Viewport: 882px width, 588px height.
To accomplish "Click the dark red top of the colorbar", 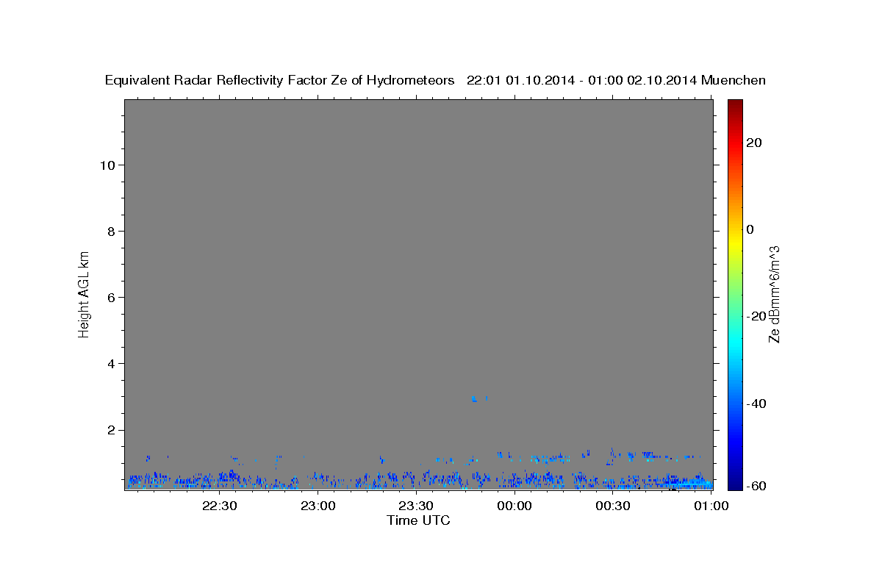I will [735, 105].
